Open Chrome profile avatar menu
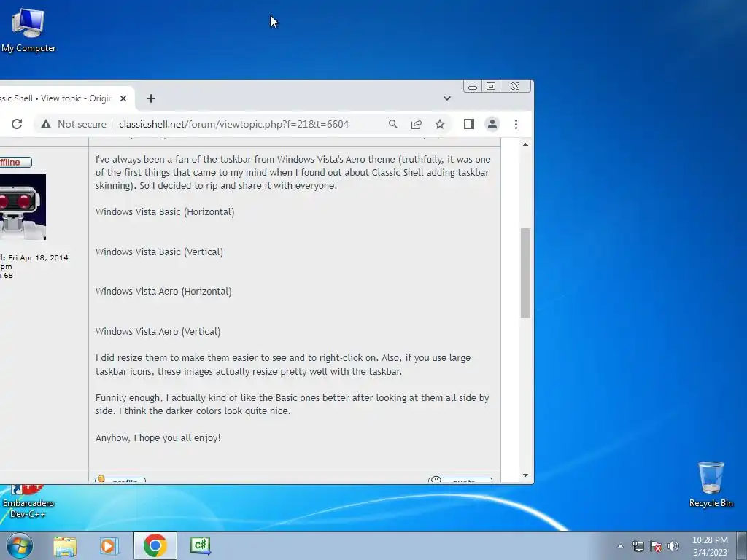The height and width of the screenshot is (560, 747). pos(492,124)
